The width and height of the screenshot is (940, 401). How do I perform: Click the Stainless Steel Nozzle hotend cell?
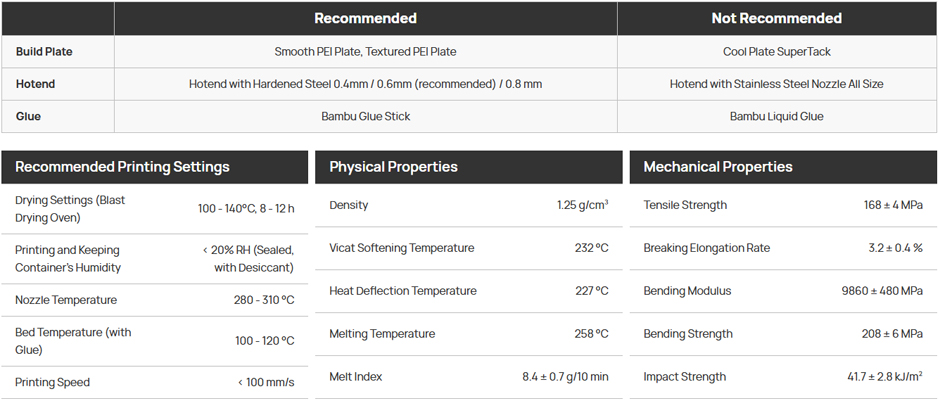pyautogui.click(x=777, y=84)
